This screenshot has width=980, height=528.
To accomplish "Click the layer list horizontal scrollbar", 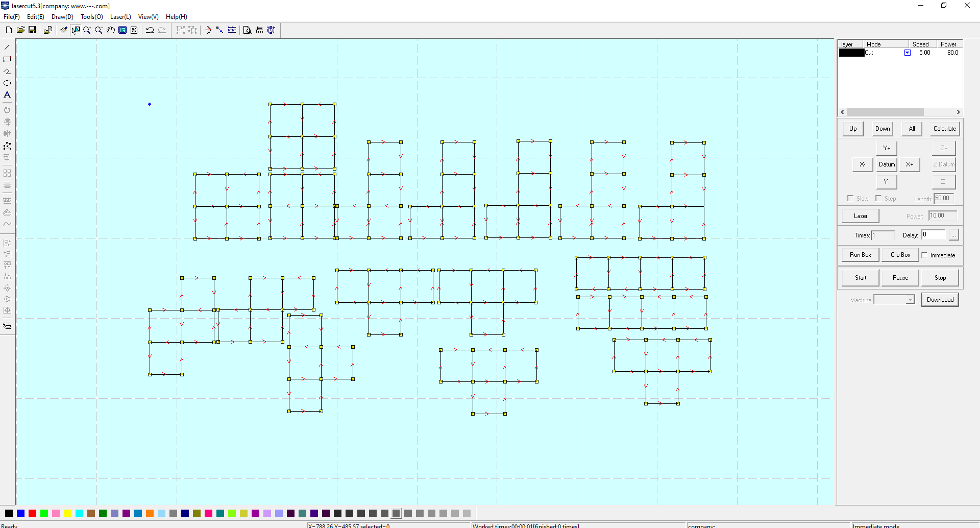I will pyautogui.click(x=900, y=112).
